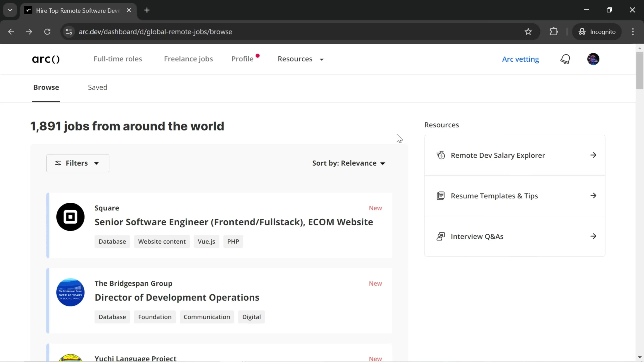The width and height of the screenshot is (644, 362).
Task: Click the resume templates document icon
Action: tap(441, 196)
